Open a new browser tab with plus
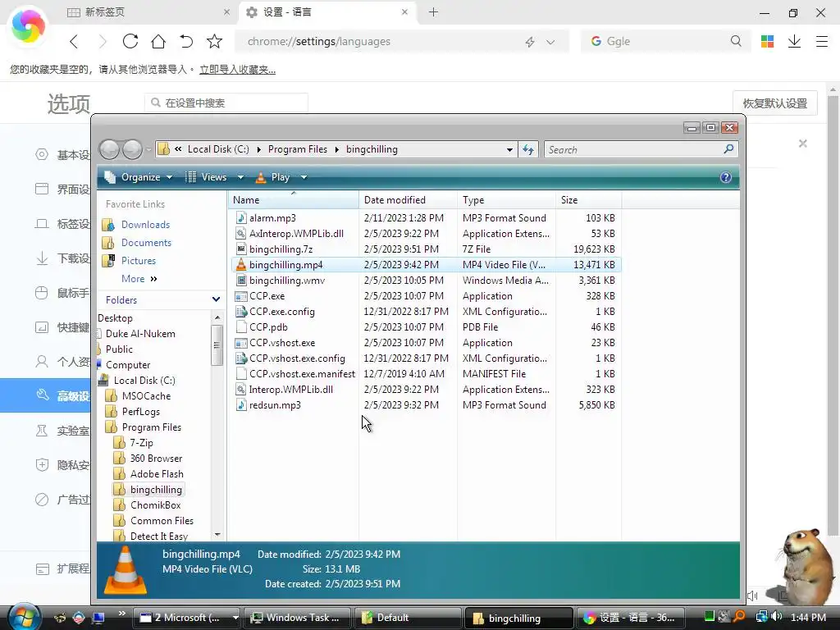 coord(433,11)
